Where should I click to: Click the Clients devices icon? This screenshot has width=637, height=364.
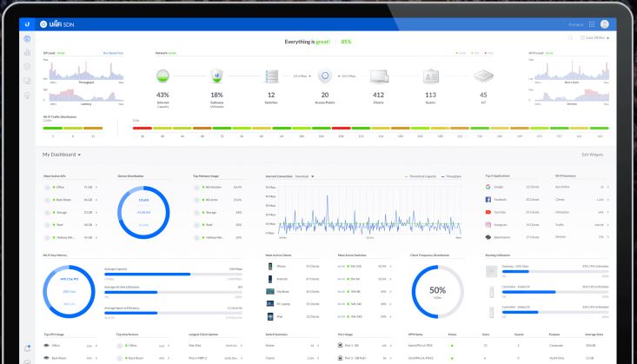click(378, 76)
